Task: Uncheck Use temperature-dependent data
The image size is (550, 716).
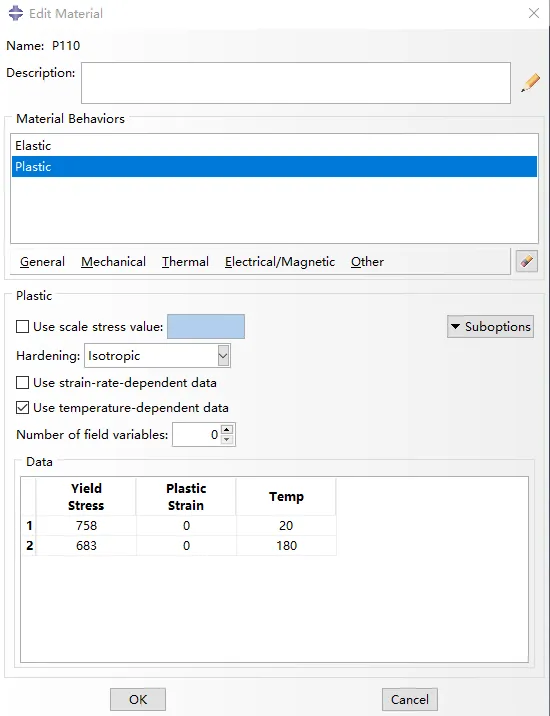Action: [22, 407]
